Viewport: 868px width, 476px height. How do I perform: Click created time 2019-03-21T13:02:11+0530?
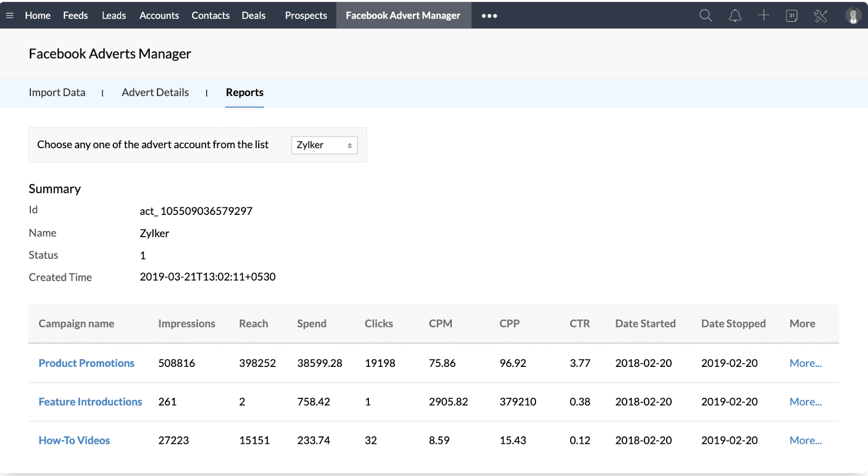pos(208,277)
